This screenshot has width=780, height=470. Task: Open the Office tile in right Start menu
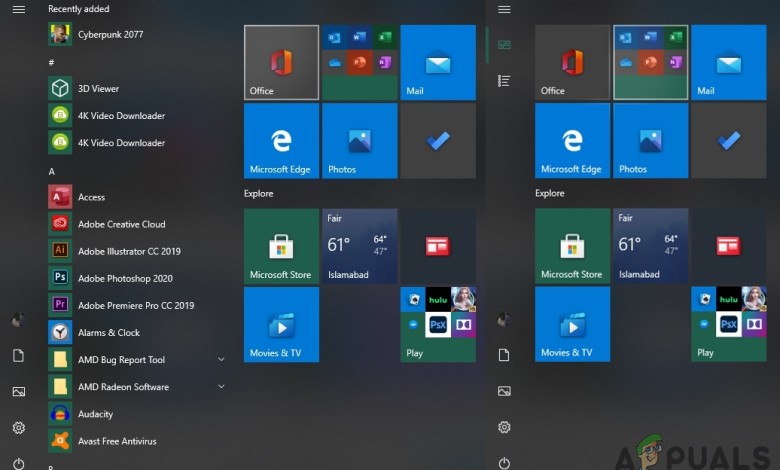tap(573, 63)
